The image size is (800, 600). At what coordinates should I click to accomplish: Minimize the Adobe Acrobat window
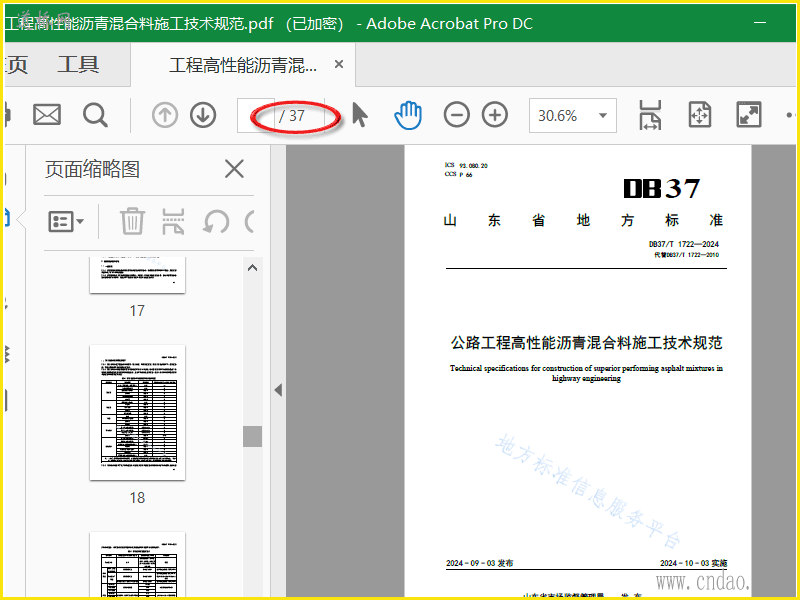760,23
